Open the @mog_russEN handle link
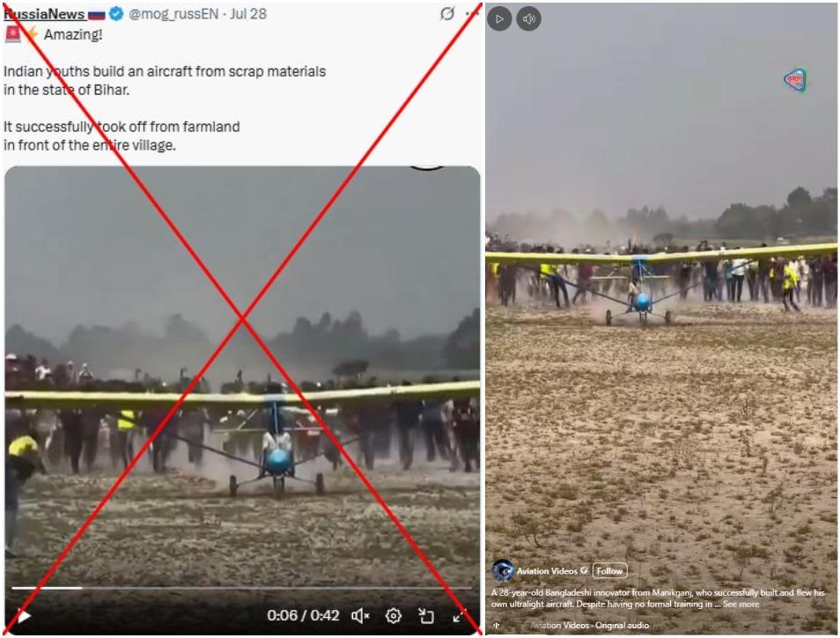 pos(173,14)
